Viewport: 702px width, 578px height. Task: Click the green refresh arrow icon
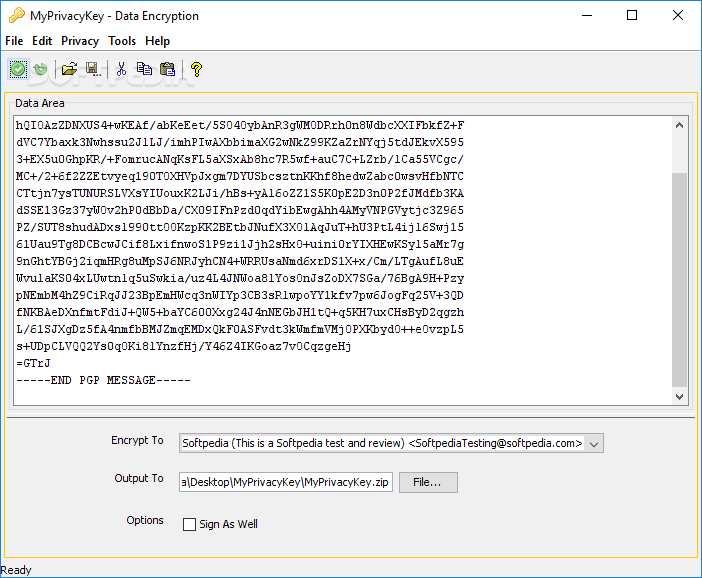40,69
